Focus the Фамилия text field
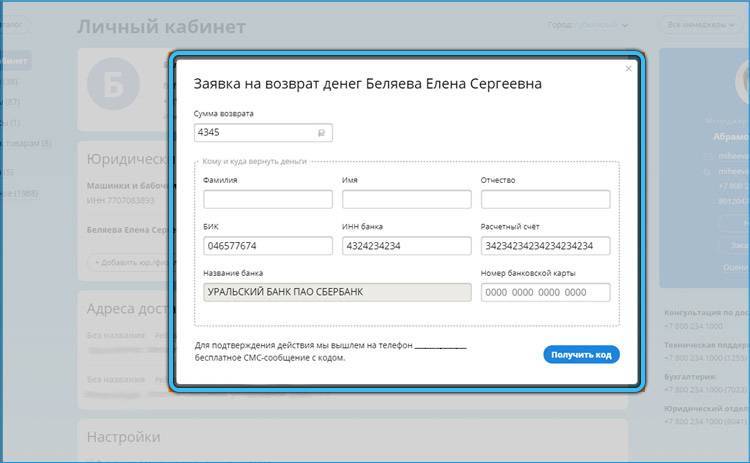 tap(268, 199)
